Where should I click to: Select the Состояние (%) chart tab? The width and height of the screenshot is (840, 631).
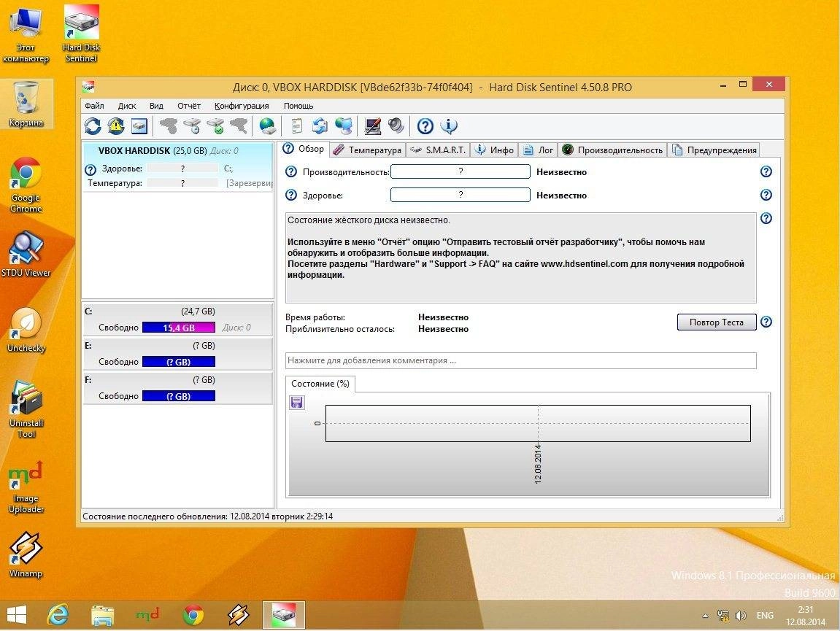[320, 384]
